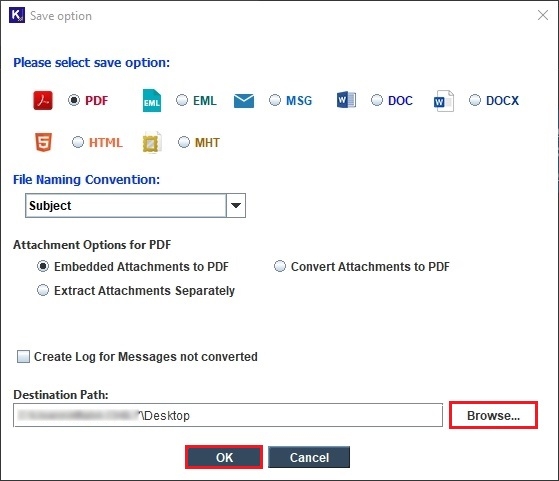Choose Convert Attachments to PDF option
Viewport: 559px width, 481px height.
pos(280,266)
